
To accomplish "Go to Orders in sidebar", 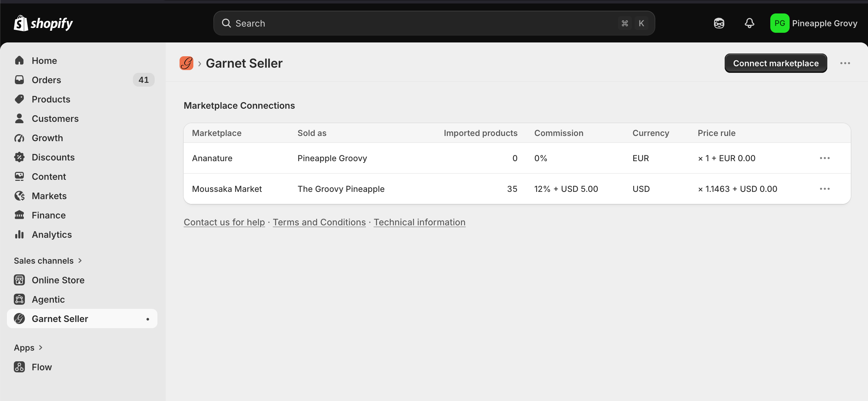I will coord(82,80).
